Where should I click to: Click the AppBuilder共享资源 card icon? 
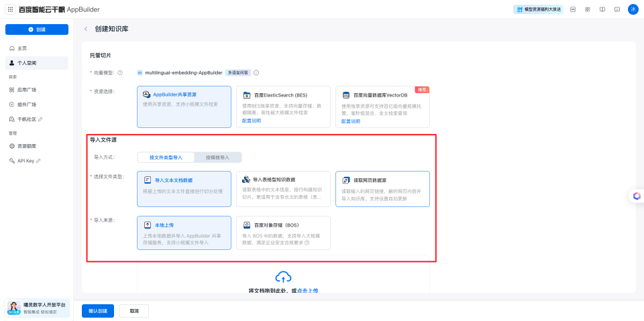(147, 94)
